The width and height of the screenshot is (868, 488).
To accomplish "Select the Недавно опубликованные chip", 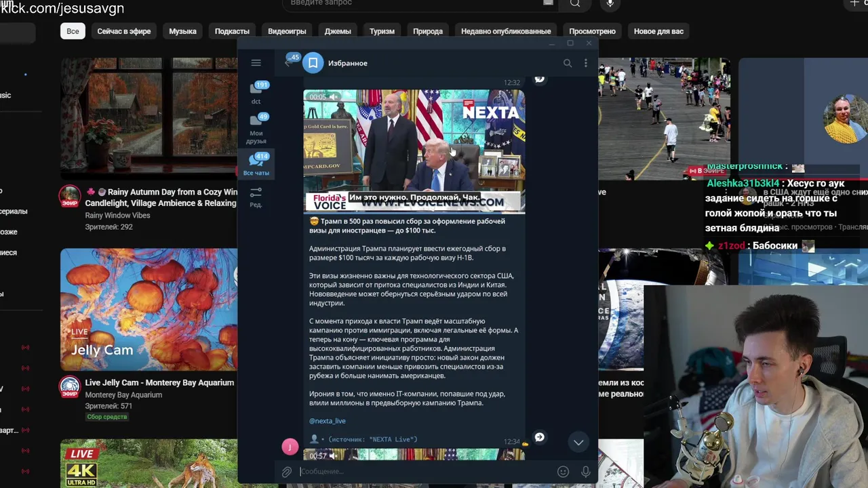I will click(x=506, y=31).
